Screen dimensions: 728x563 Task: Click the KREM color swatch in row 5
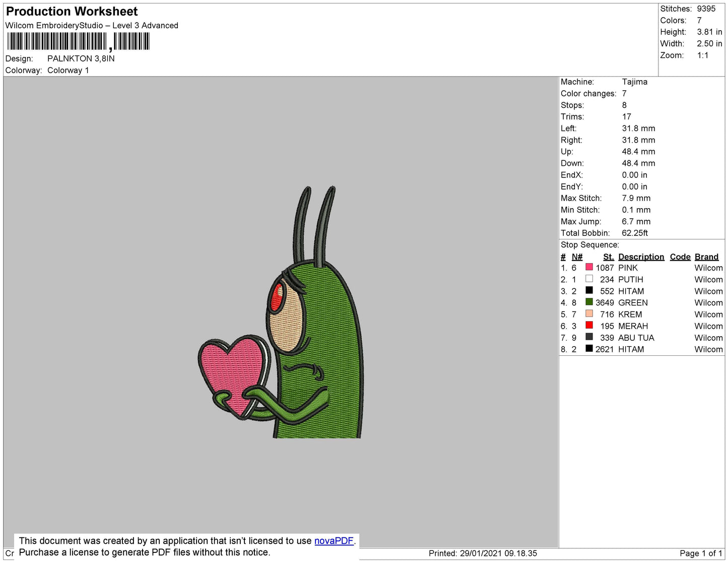[x=589, y=314]
